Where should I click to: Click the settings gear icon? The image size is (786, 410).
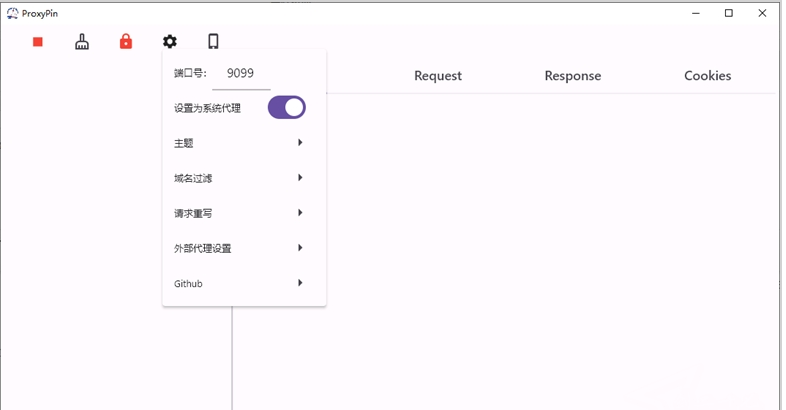[170, 42]
